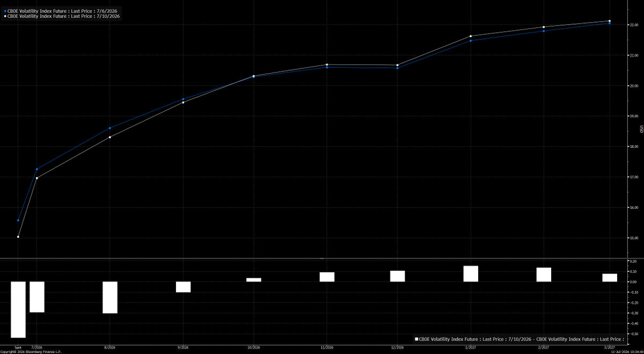Click the 16.00 y-axis value
644x354 pixels.
(x=634, y=207)
